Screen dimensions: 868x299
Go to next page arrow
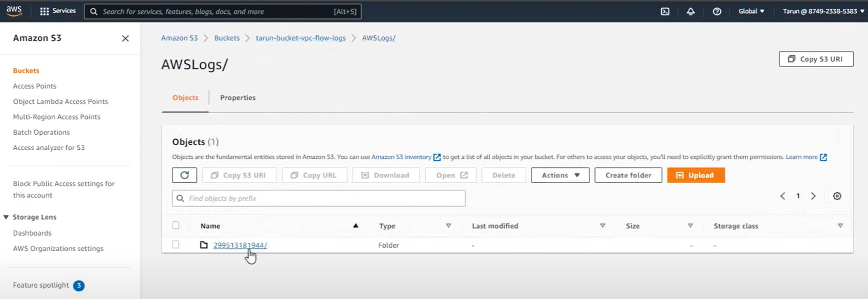click(813, 196)
